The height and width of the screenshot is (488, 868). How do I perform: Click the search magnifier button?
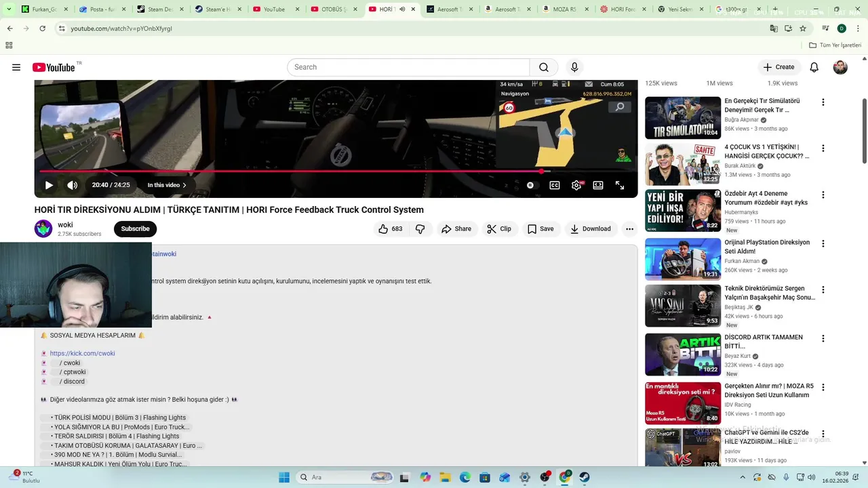[544, 67]
